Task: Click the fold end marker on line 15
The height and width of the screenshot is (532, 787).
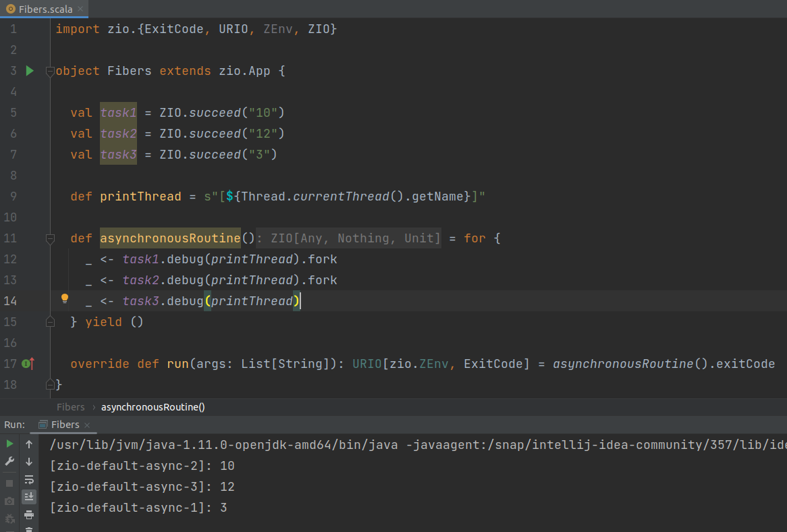Action: tap(50, 322)
